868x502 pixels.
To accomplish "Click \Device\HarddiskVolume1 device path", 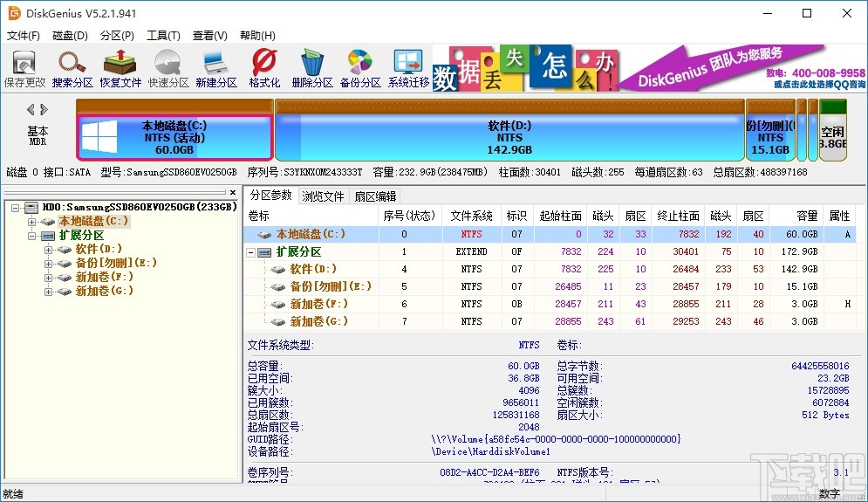I will tap(490, 451).
